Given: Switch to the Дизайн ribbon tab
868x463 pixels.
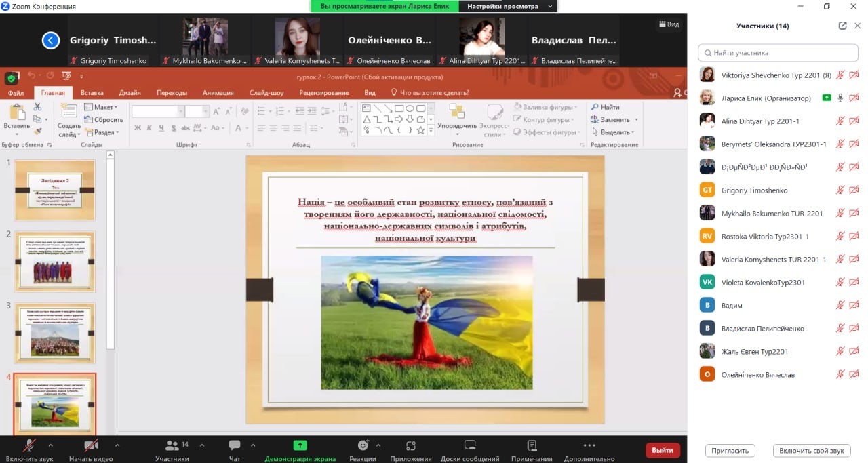Looking at the screenshot, I should point(130,93).
